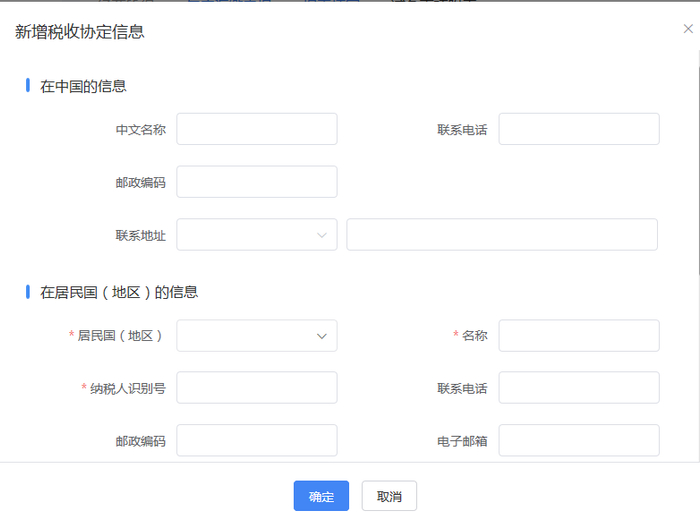Click the 取消 button
Image resolution: width=700 pixels, height=528 pixels.
pyautogui.click(x=389, y=496)
